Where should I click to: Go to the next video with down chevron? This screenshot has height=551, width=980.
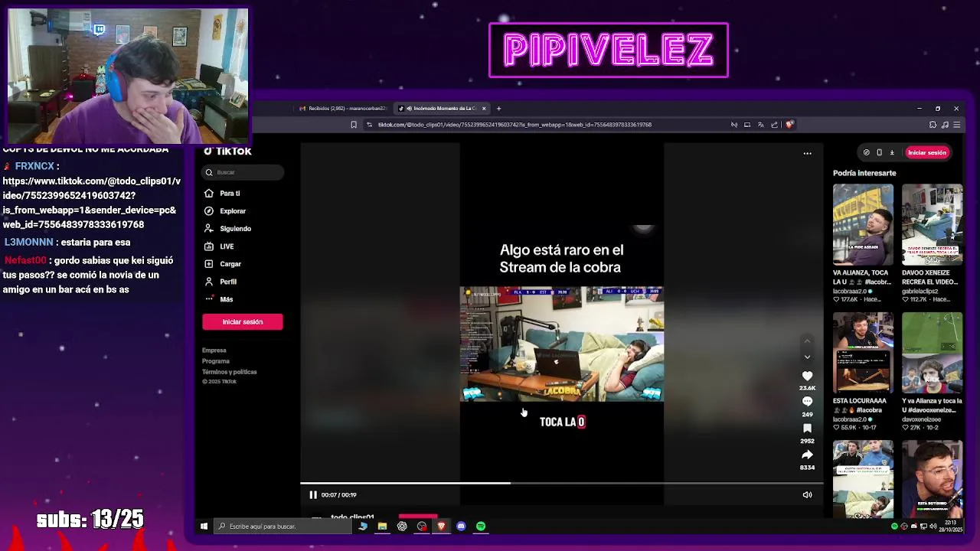pyautogui.click(x=807, y=357)
